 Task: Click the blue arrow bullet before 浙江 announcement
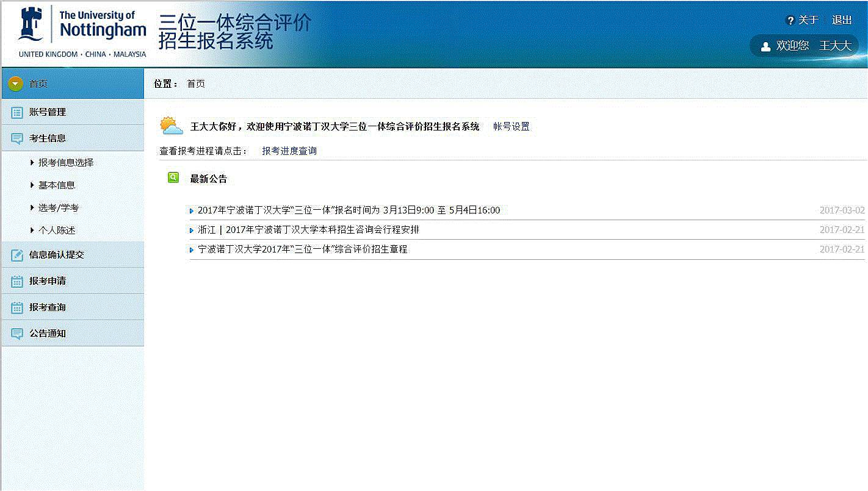point(192,231)
